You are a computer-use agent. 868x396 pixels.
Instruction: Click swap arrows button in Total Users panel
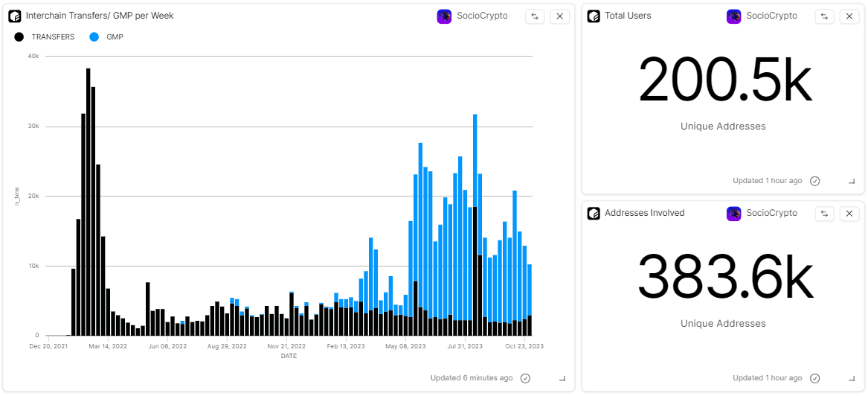[824, 16]
